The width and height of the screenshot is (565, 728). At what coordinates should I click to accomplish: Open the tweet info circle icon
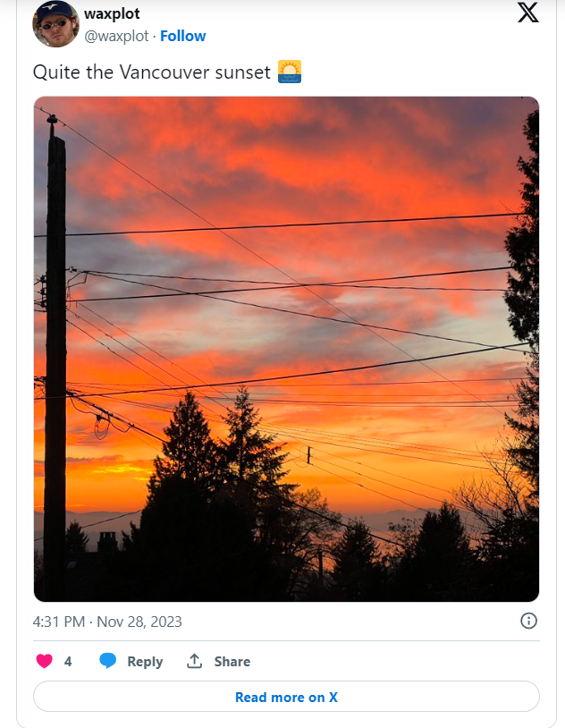(x=528, y=621)
